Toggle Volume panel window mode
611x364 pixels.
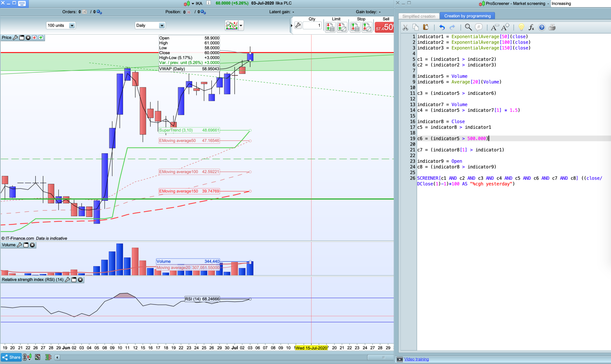26,245
